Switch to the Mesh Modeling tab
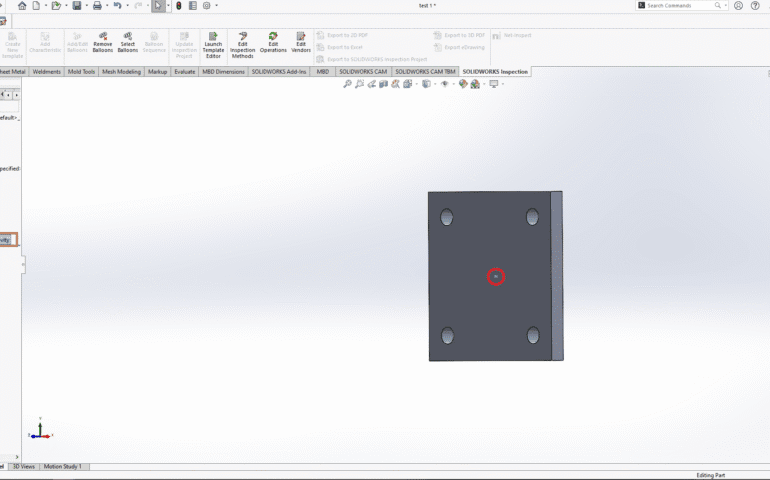 121,72
